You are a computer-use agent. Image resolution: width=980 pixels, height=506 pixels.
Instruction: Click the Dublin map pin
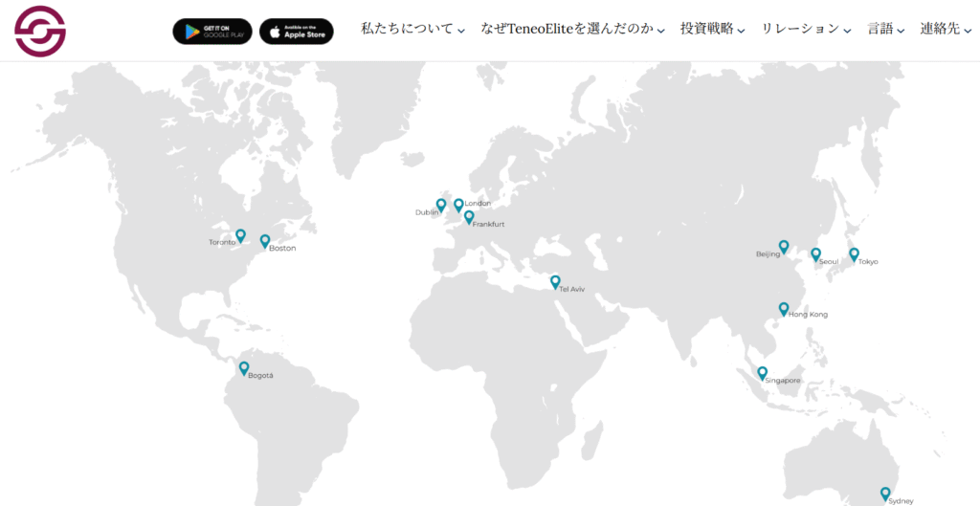click(x=441, y=206)
